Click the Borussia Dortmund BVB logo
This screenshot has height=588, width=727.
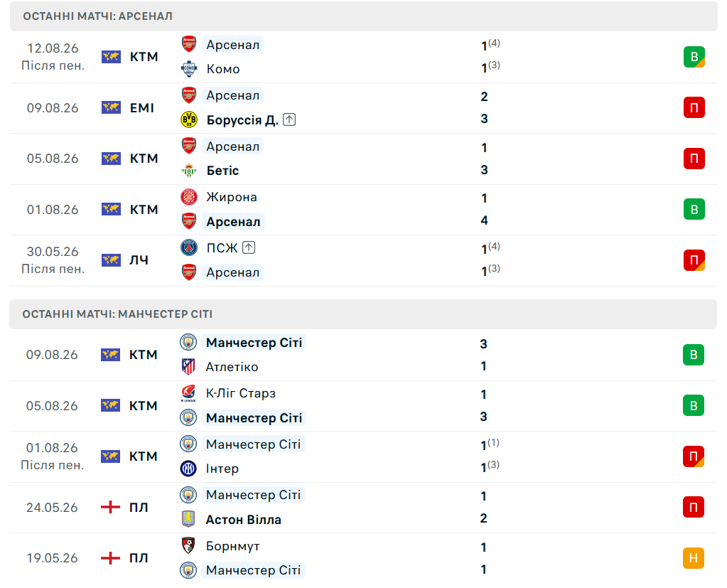point(189,119)
